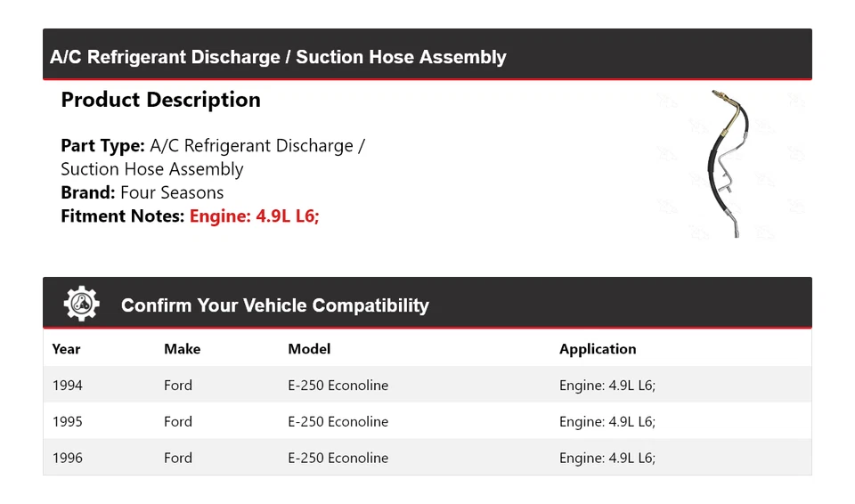855x504 pixels.
Task: Click the Confirm Your Vehicle Compatibility heading
Action: (274, 305)
